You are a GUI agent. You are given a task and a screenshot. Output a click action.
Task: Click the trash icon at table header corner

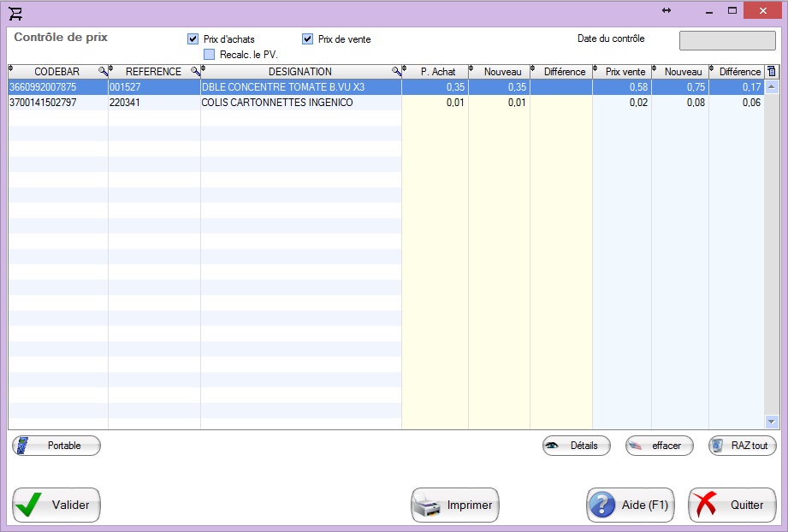pos(772,71)
